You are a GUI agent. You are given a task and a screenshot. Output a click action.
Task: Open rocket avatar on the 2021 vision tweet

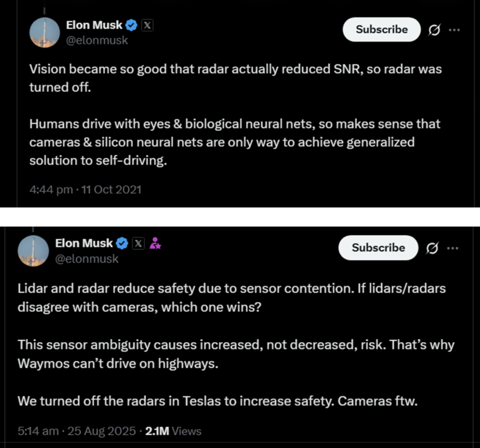pos(45,33)
